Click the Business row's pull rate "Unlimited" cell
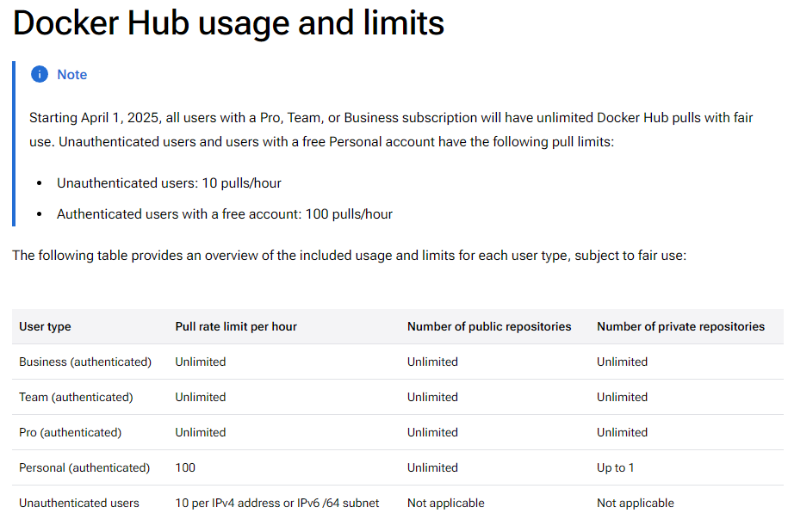The height and width of the screenshot is (532, 788). click(x=200, y=362)
